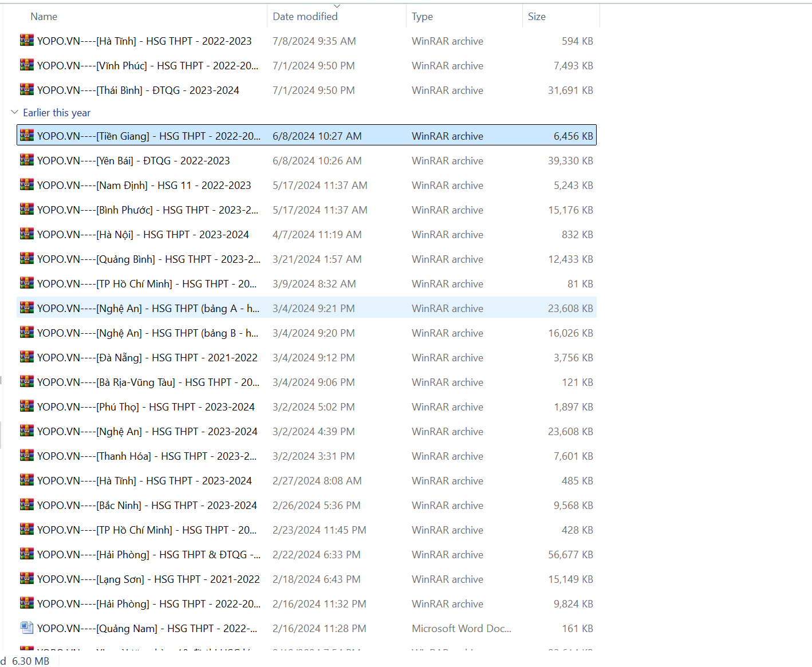This screenshot has height=667, width=812.
Task: Select file name Quảng Bình HSG THPT
Action: tap(149, 259)
